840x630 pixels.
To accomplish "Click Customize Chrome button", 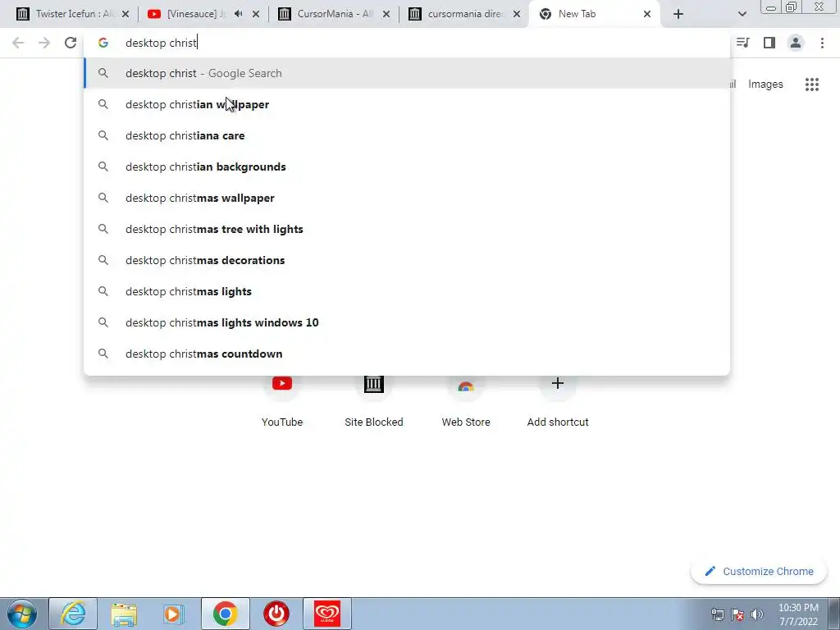I will click(x=759, y=571).
